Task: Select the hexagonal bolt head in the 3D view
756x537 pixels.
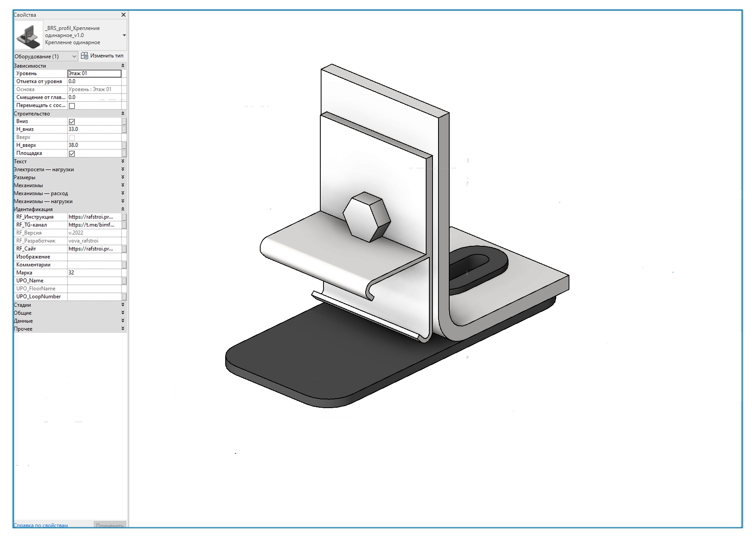Action: coord(366,217)
